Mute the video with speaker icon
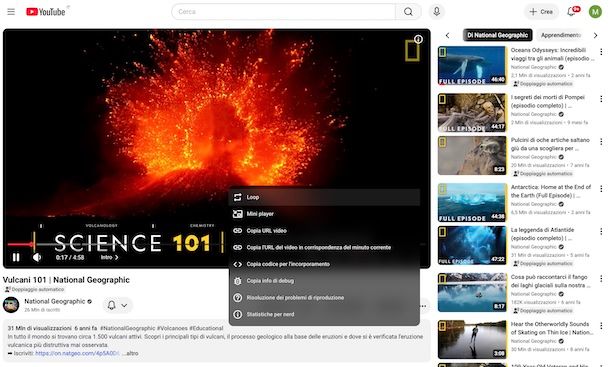The width and height of the screenshot is (610, 367). [x=37, y=257]
